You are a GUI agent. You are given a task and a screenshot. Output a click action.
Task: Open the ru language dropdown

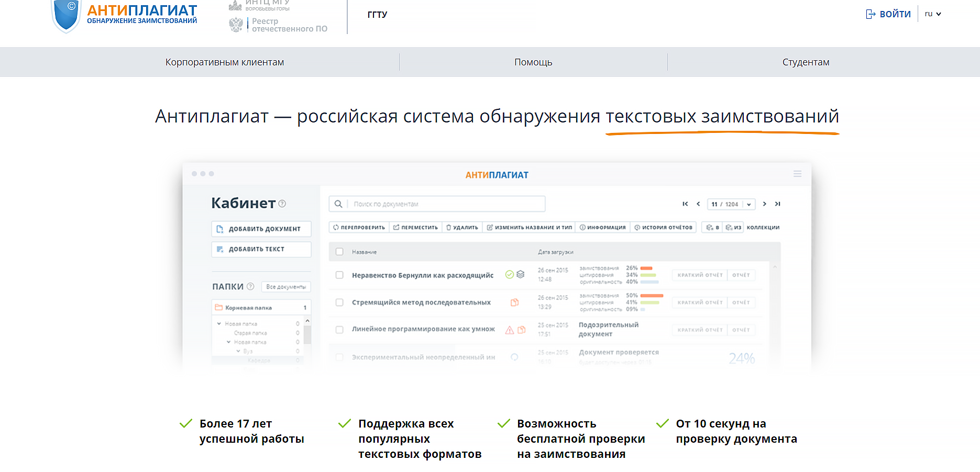pos(933,14)
